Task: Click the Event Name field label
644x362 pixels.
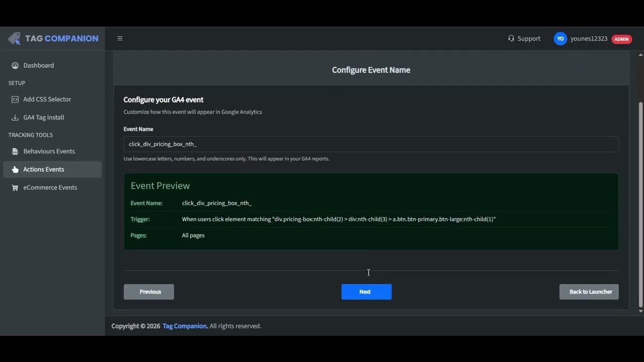Action: 138,129
